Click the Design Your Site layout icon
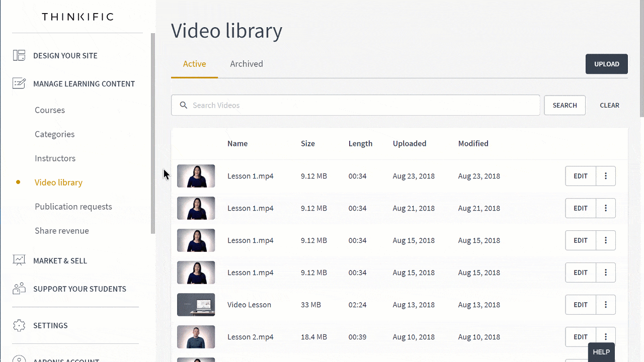 (x=19, y=55)
